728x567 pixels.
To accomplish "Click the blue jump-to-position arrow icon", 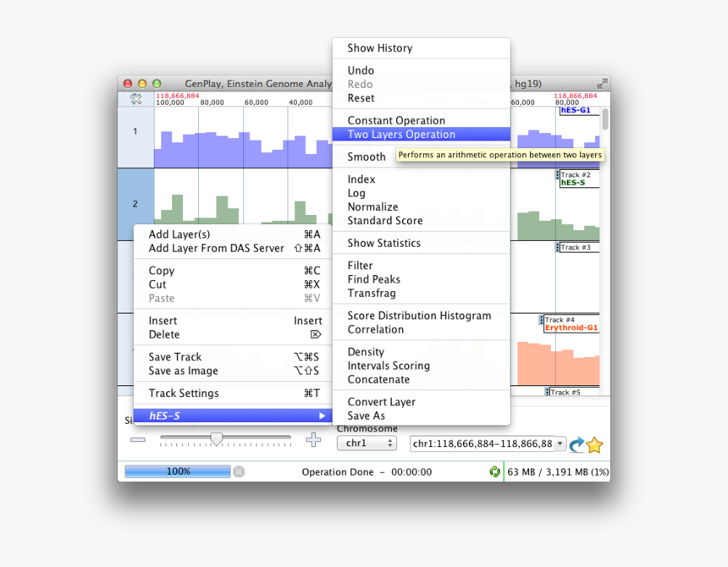I will [576, 444].
